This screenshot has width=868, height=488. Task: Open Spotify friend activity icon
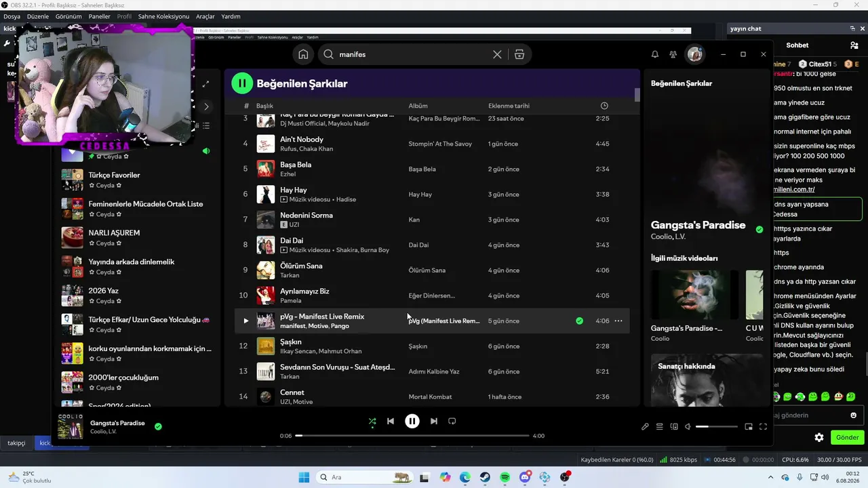click(673, 54)
